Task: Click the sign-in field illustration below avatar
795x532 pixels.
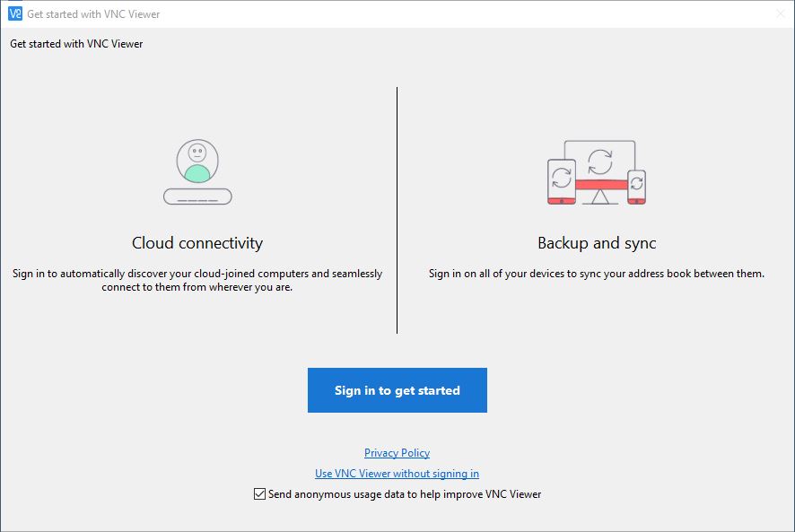Action: click(197, 196)
